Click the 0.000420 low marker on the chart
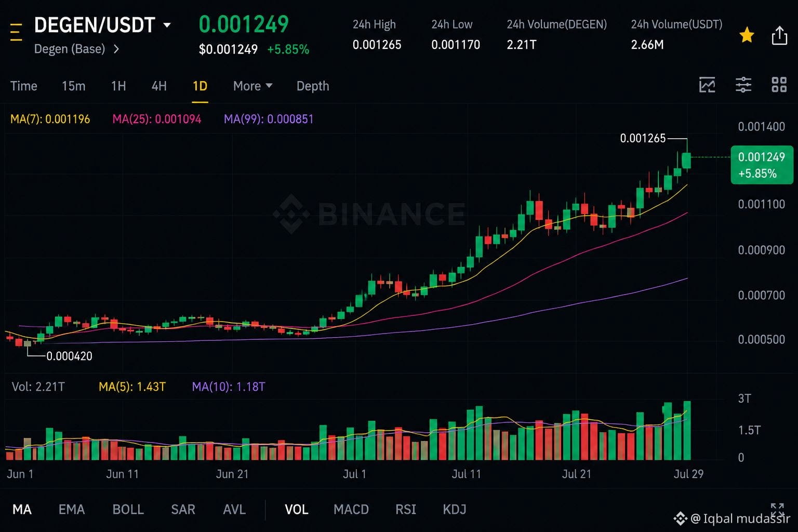The image size is (798, 532). pos(70,356)
